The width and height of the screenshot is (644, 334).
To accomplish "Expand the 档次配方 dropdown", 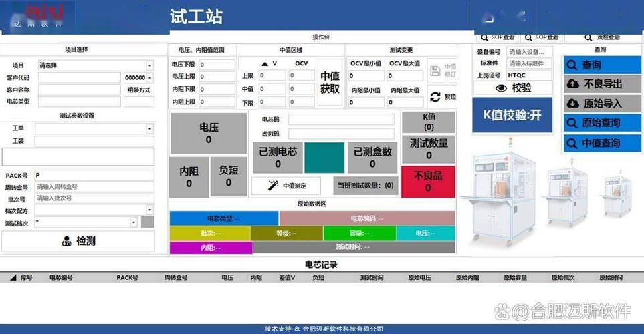I will (x=150, y=210).
